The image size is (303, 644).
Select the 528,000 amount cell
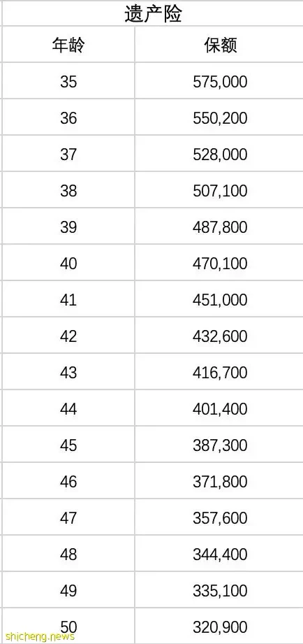pos(220,154)
